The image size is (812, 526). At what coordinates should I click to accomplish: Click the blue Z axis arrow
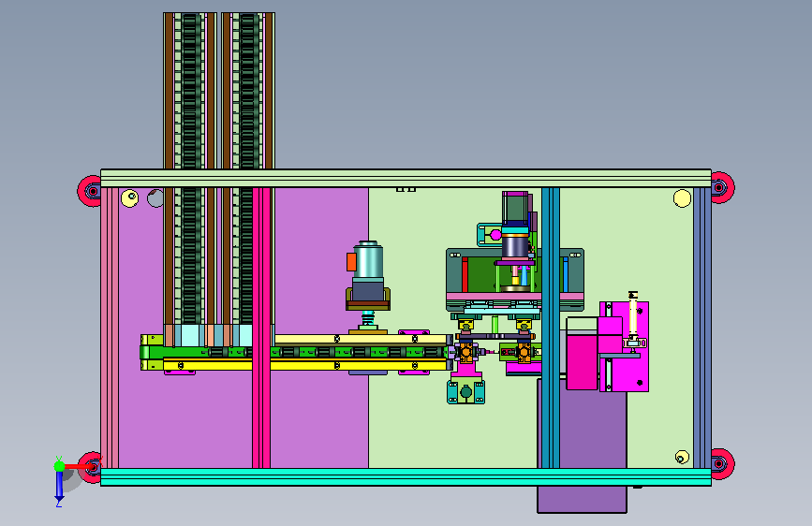pyautogui.click(x=58, y=487)
